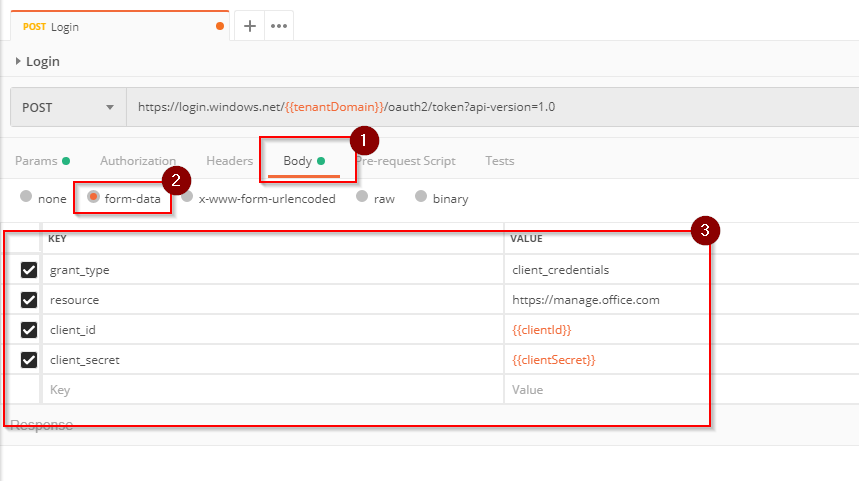Uncheck the resource row checkbox
859x481 pixels.
29,300
